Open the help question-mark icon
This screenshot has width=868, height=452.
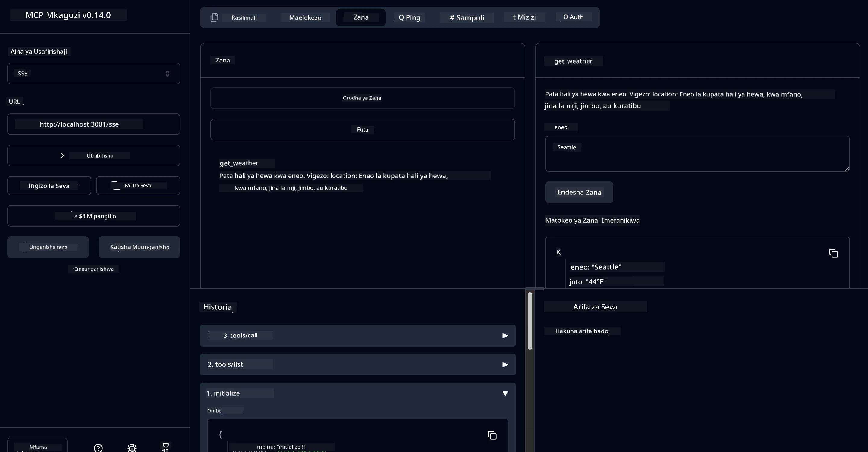click(98, 448)
